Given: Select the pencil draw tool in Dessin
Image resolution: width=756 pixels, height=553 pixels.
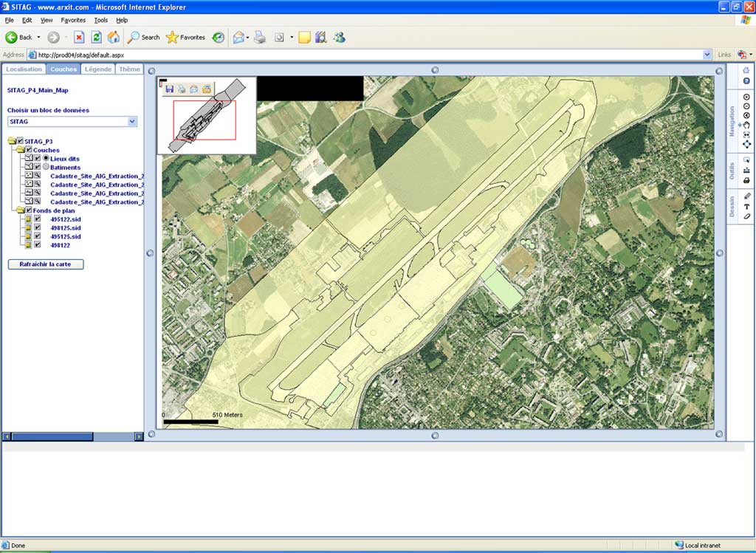Looking at the screenshot, I should [x=746, y=196].
